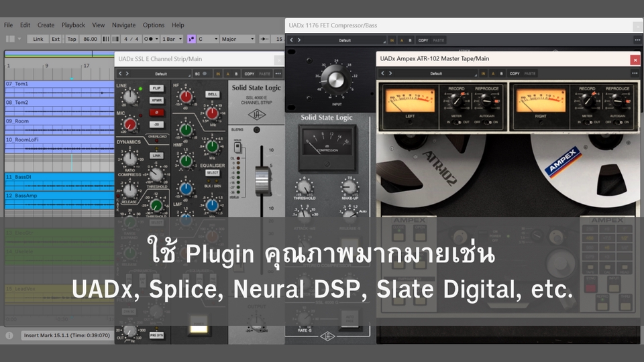Open the view layout dropdown arrow
The width and height of the screenshot is (644, 362).
pos(19,39)
